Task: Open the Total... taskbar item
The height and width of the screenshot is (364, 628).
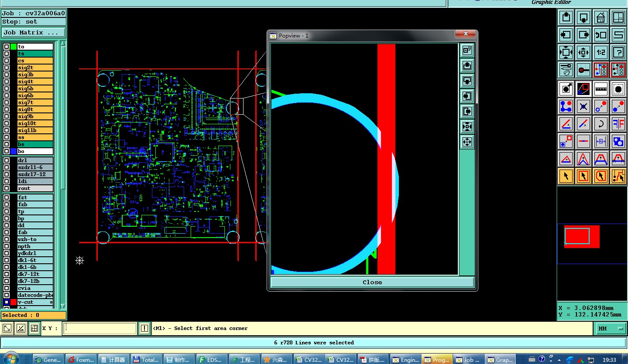Action: click(x=146, y=360)
